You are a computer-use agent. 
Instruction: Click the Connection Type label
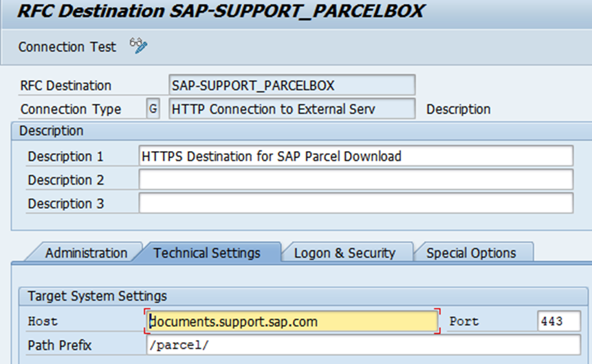click(x=71, y=109)
